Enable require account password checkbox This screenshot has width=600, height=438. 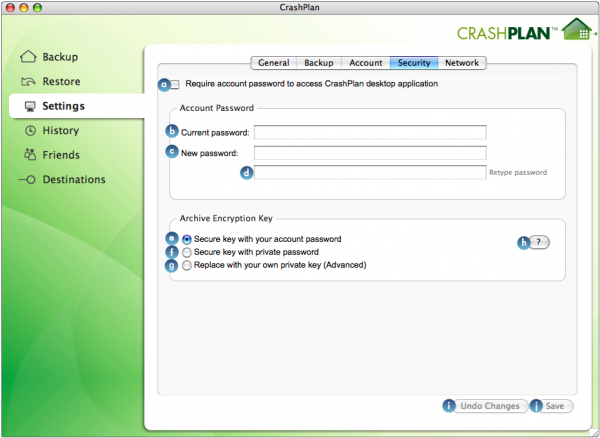(175, 84)
